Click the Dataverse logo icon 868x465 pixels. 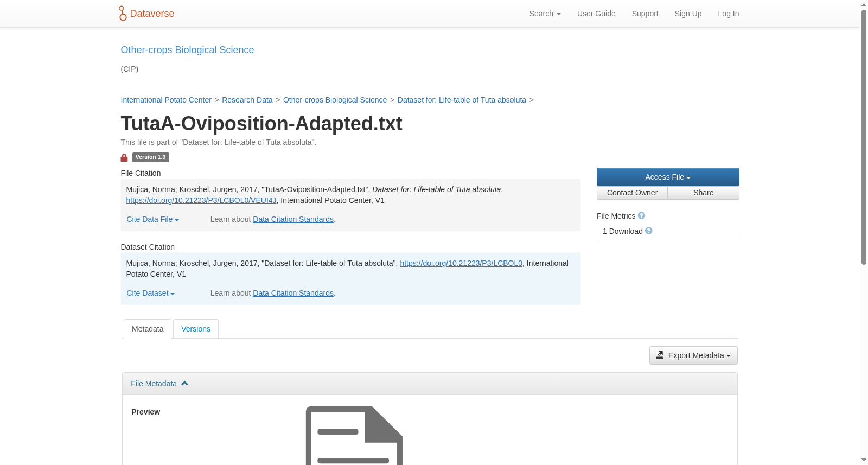pyautogui.click(x=123, y=14)
